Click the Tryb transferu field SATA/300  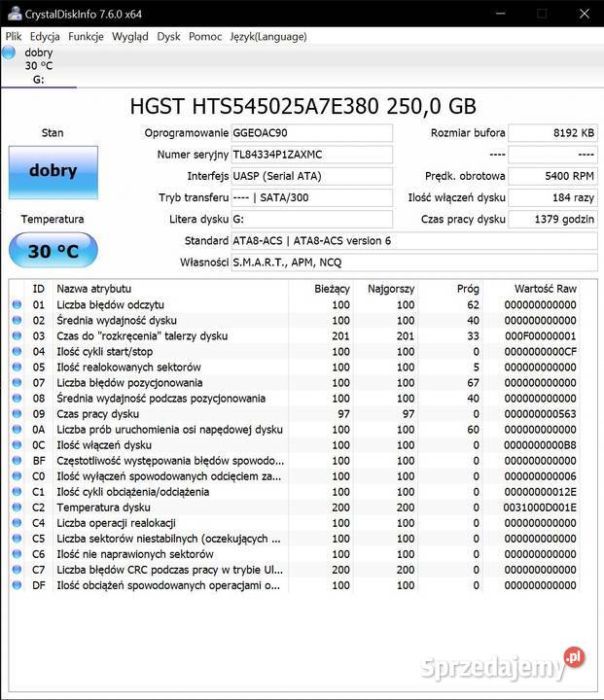pyautogui.click(x=312, y=197)
